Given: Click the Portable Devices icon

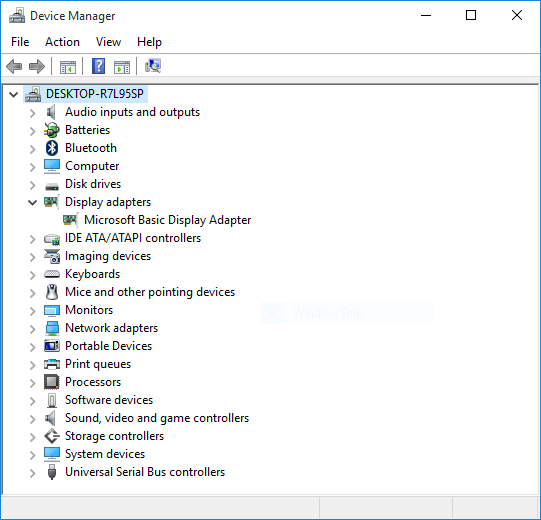Looking at the screenshot, I should tap(52, 346).
